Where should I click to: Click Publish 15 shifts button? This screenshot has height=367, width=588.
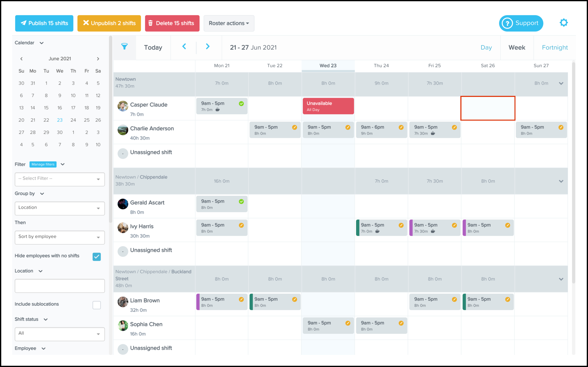(44, 23)
